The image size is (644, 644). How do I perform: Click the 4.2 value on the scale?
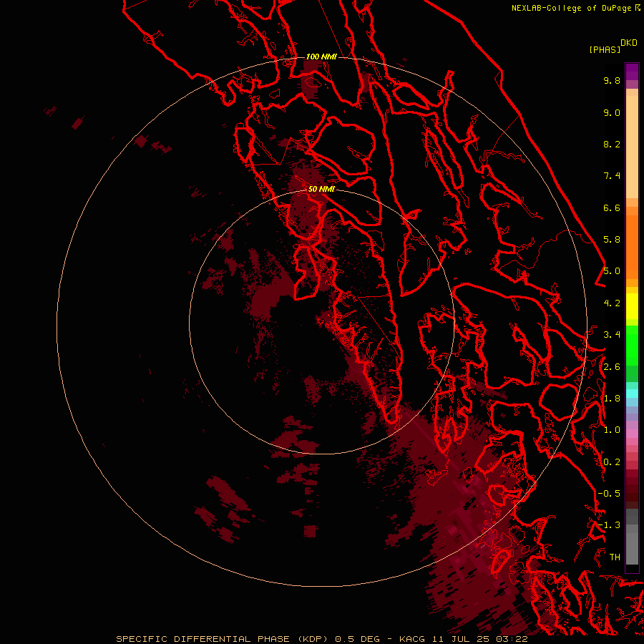[612, 303]
